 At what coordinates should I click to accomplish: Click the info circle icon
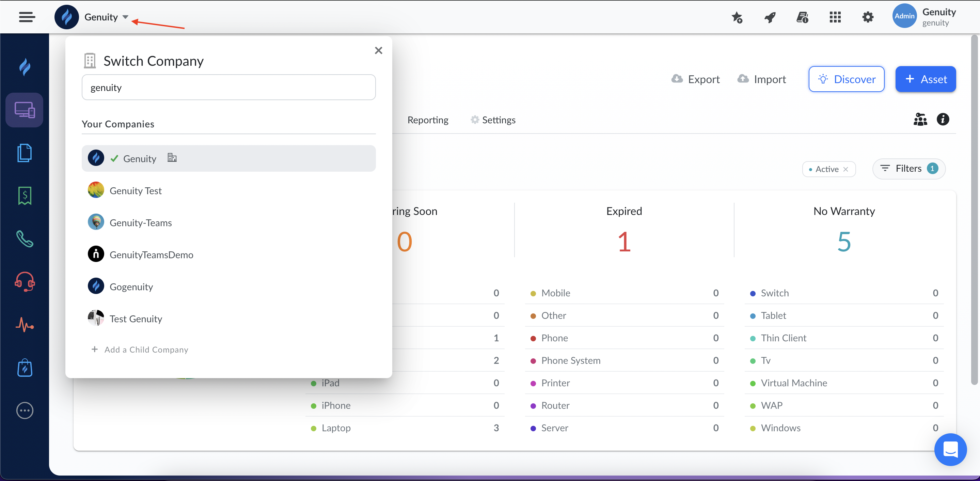pyautogui.click(x=943, y=120)
